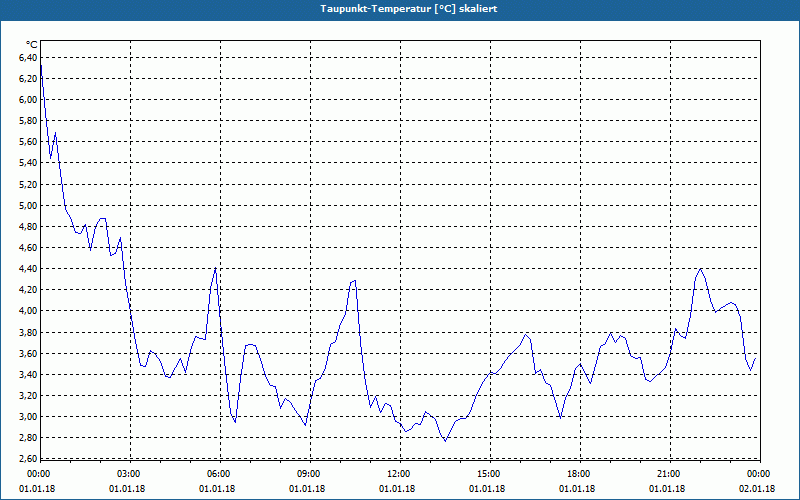
Task: Click the '00:00' time label dated 02.01.18
Action: pos(760,474)
